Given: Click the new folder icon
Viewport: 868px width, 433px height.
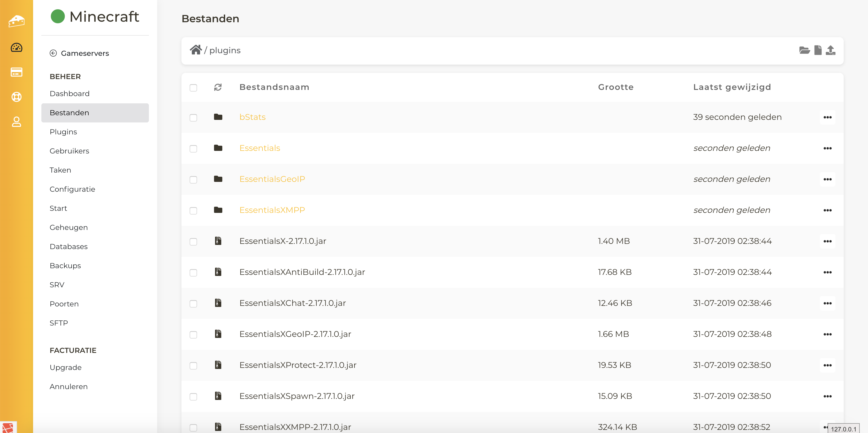Looking at the screenshot, I should click(x=804, y=50).
